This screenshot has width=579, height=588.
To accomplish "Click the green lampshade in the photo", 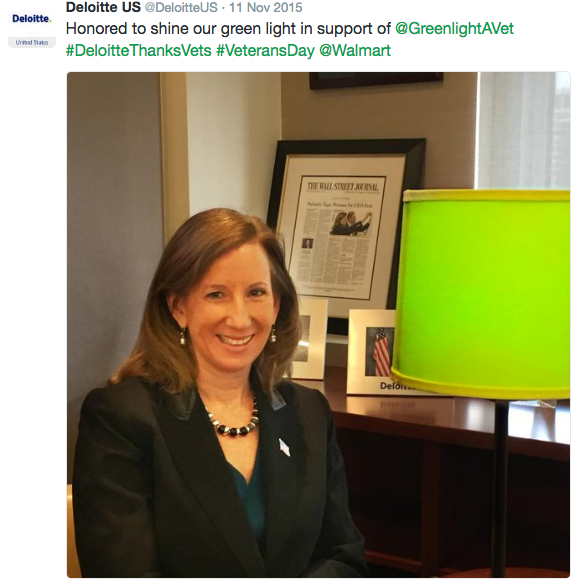I will (481, 294).
